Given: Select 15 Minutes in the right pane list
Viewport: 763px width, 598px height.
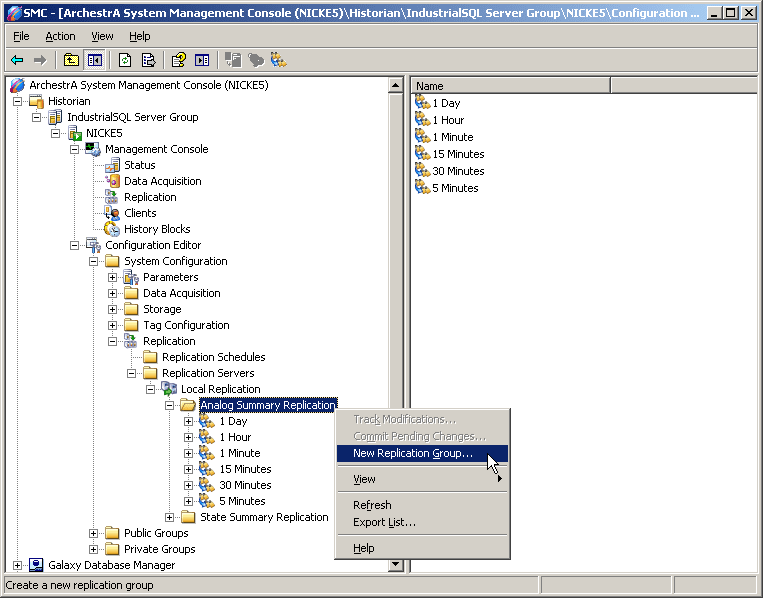Looking at the screenshot, I should (458, 154).
